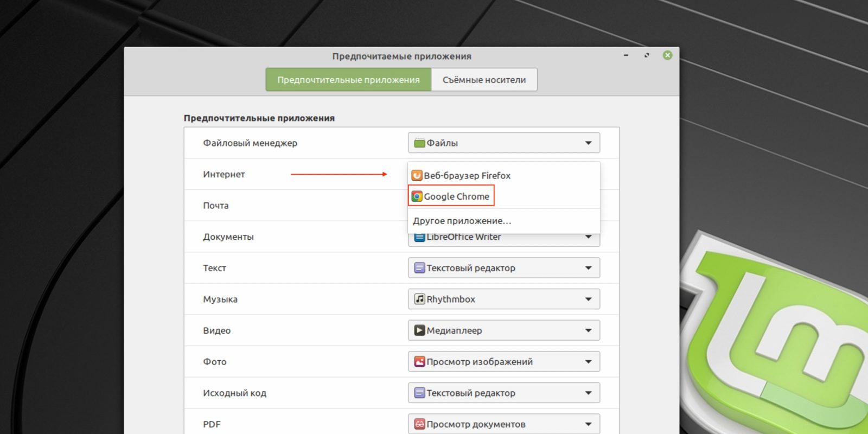Open the Файлы file manager dropdown

[504, 143]
